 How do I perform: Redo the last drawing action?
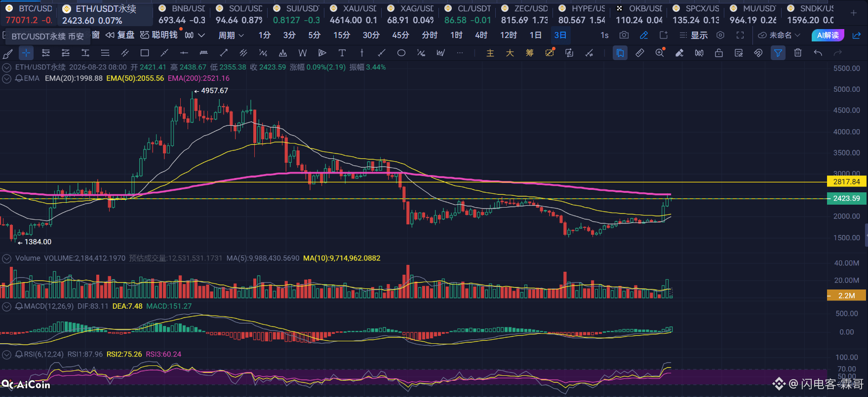click(x=838, y=53)
